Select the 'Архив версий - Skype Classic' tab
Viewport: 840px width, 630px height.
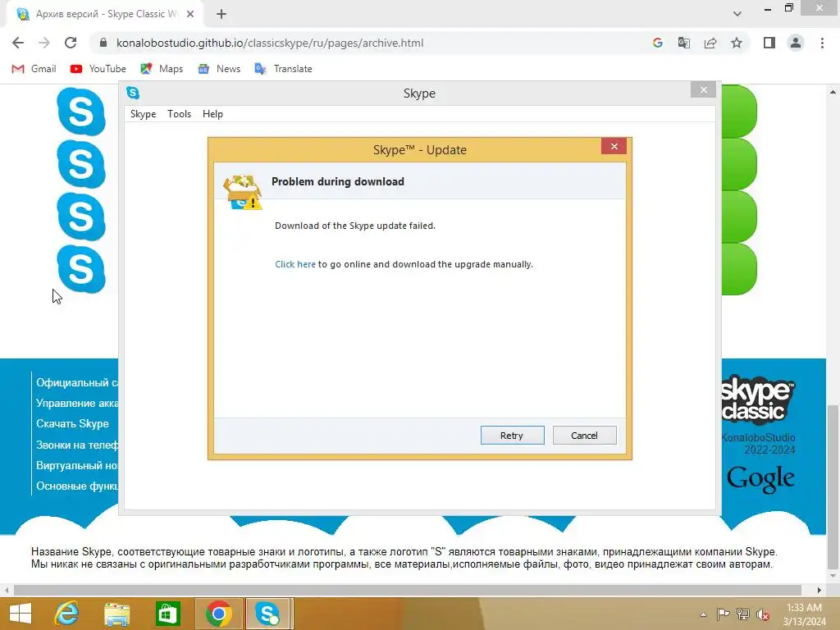[105, 14]
